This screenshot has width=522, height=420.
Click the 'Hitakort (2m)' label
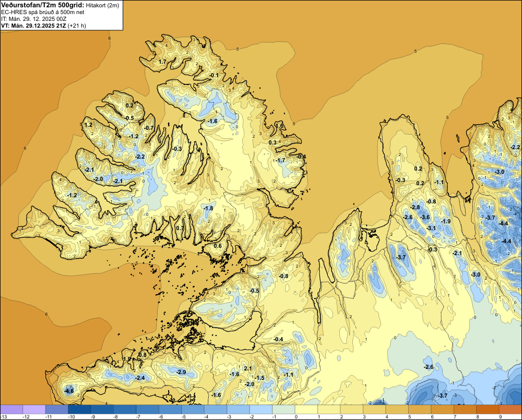tap(102, 5)
